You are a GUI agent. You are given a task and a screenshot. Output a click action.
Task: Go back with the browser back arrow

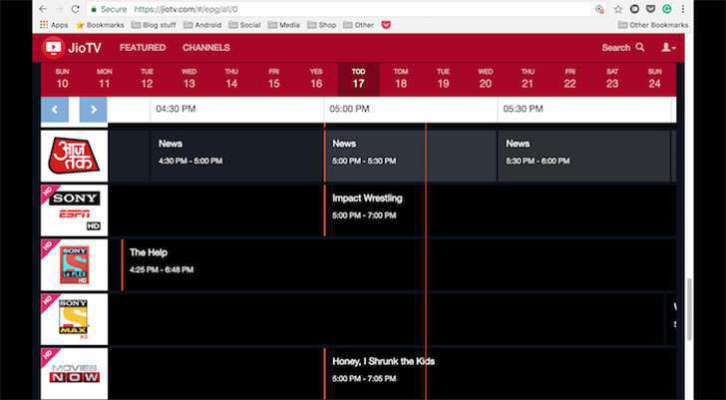coord(43,9)
